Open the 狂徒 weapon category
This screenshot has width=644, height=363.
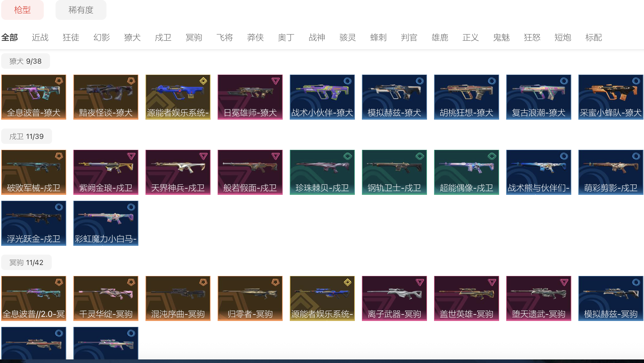pos(71,38)
